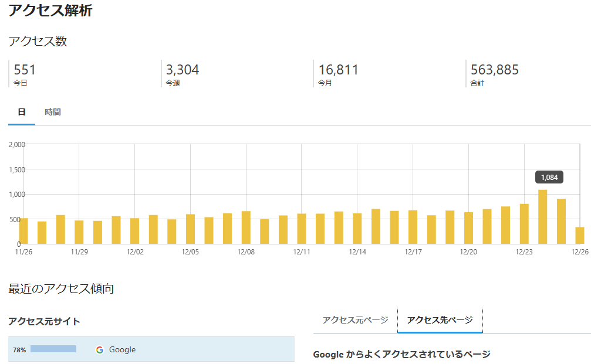
Task: Open the アクセス元ページ tab
Action: pos(355,320)
